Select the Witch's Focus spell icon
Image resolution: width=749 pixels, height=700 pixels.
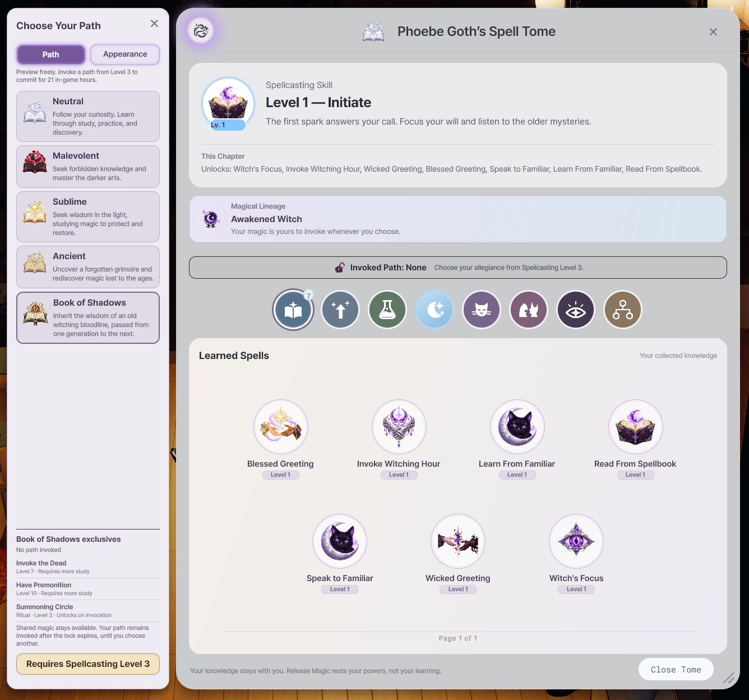tap(576, 541)
